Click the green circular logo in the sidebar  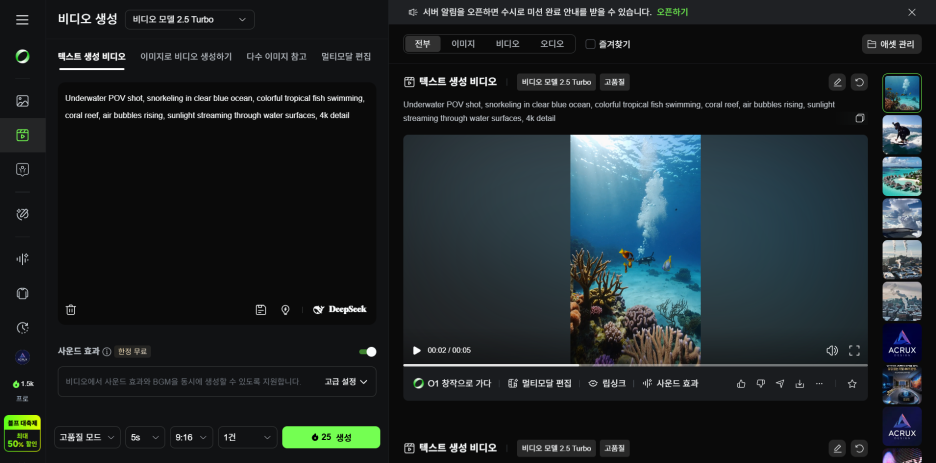(22, 57)
